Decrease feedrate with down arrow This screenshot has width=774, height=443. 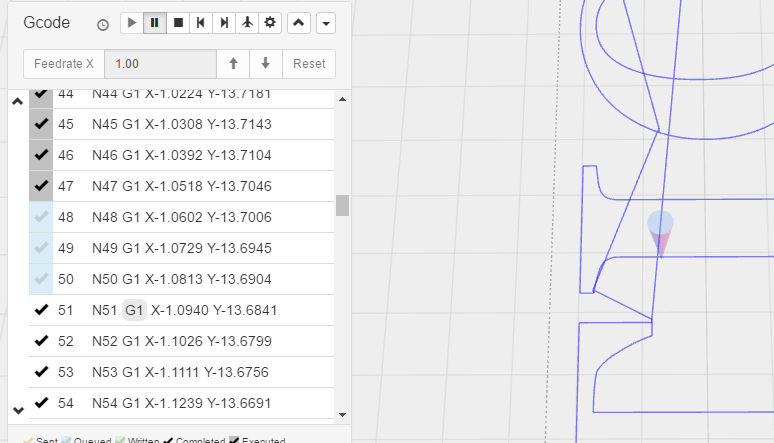pyautogui.click(x=265, y=64)
